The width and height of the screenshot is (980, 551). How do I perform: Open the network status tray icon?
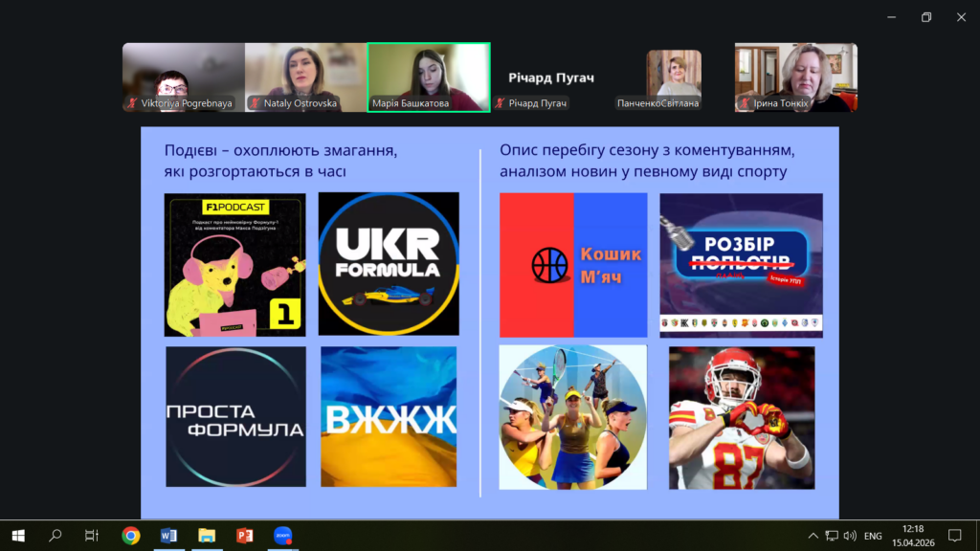tap(832, 536)
